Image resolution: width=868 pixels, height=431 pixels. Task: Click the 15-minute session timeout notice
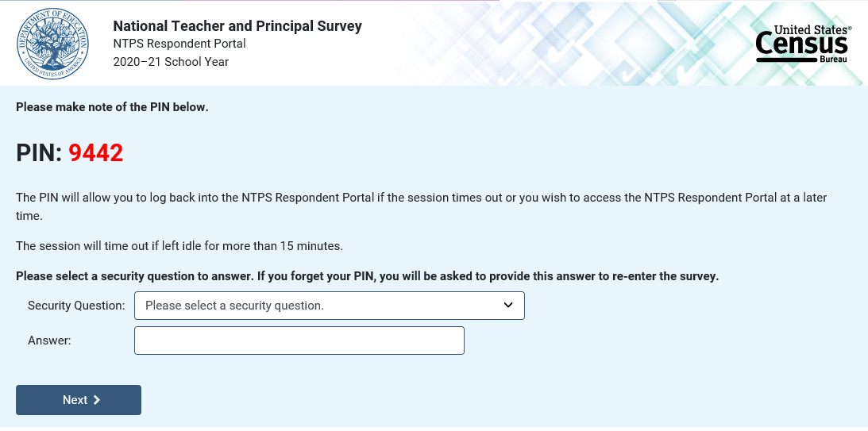179,246
